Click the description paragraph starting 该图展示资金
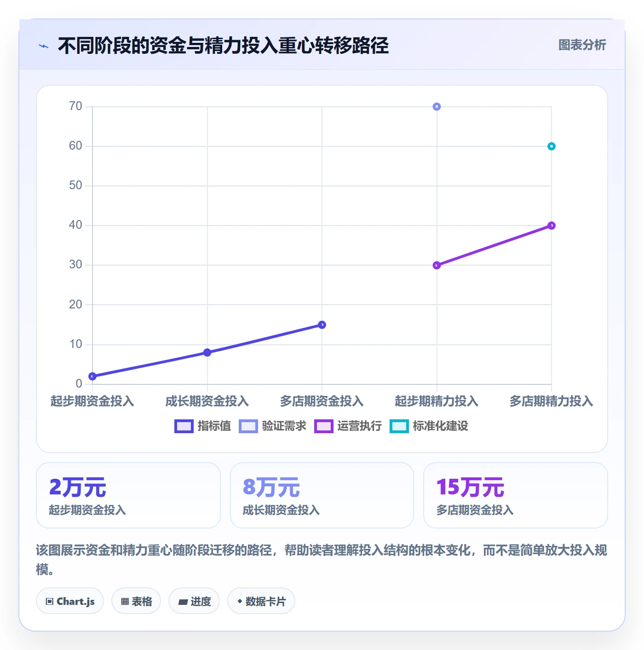This screenshot has width=644, height=650. (x=322, y=560)
